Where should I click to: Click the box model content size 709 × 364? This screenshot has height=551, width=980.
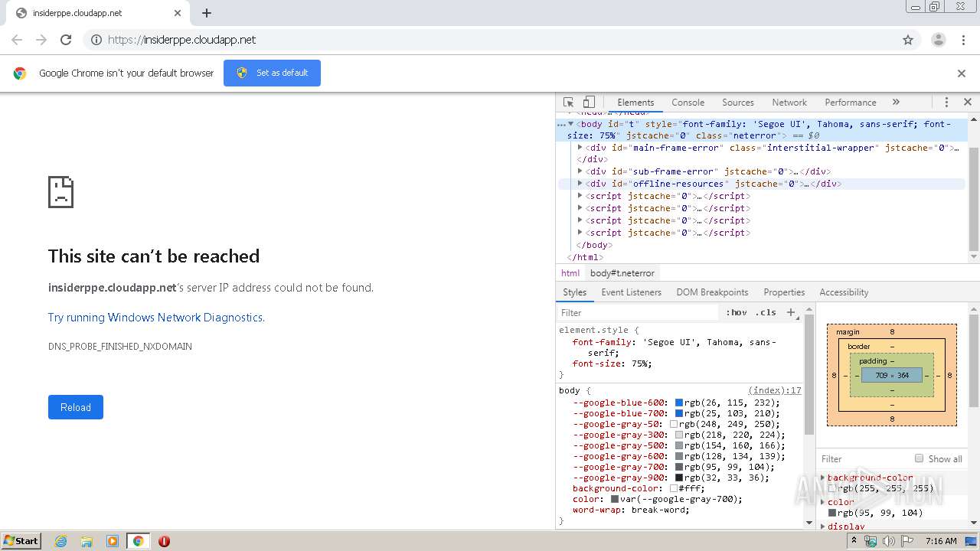coord(892,375)
